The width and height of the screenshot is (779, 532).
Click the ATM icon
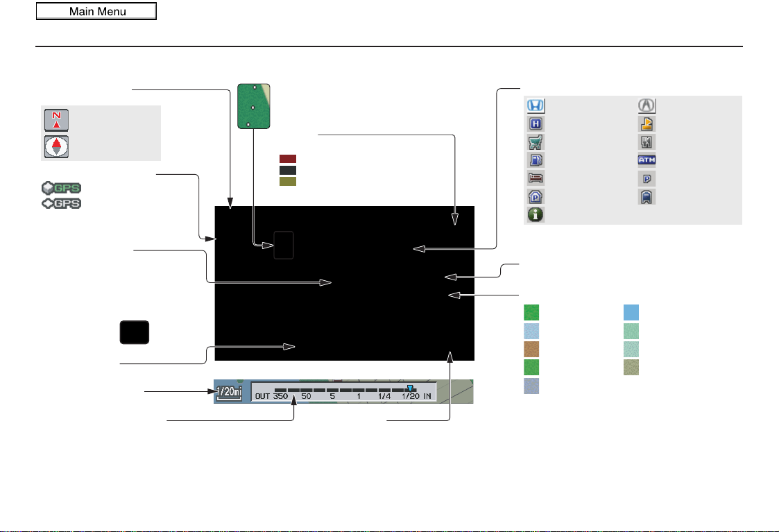coord(647,160)
